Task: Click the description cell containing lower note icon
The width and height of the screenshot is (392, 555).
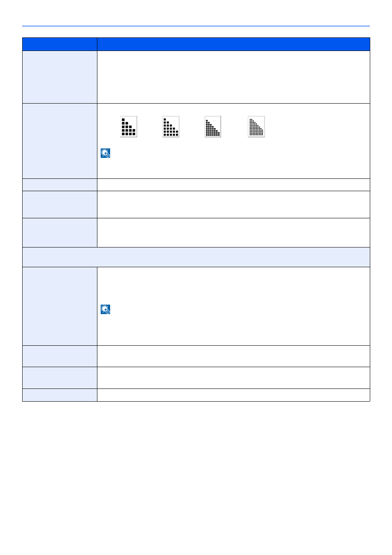Action: pyautogui.click(x=233, y=306)
